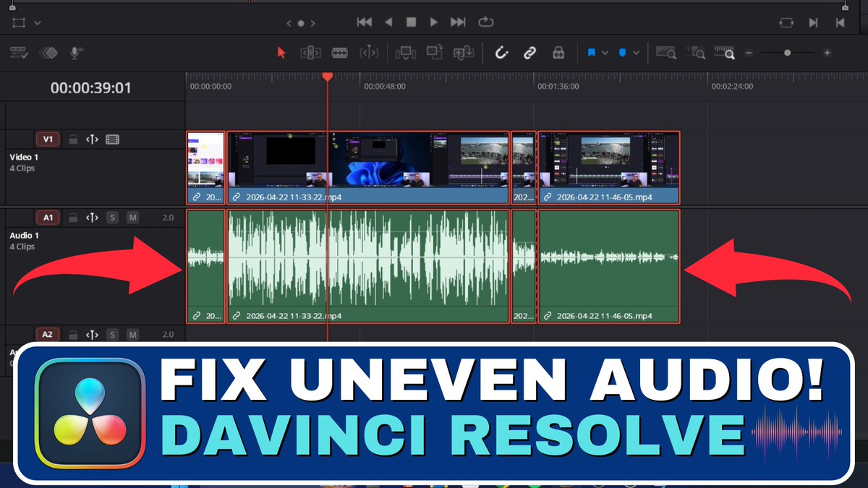
Task: Click the flag icon in toolbar
Action: point(591,53)
